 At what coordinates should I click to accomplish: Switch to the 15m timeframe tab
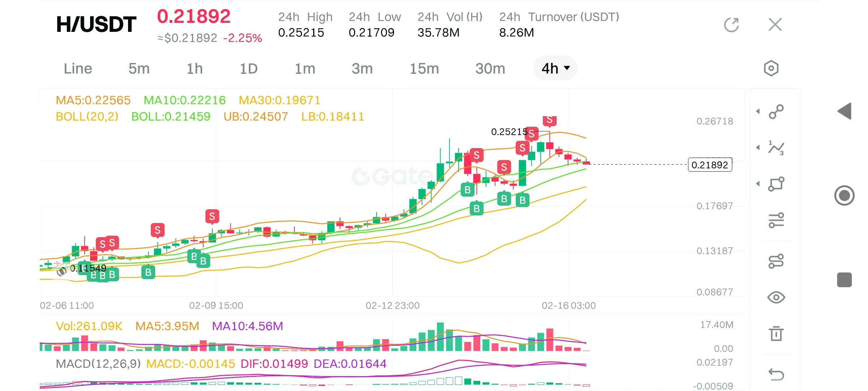click(424, 68)
